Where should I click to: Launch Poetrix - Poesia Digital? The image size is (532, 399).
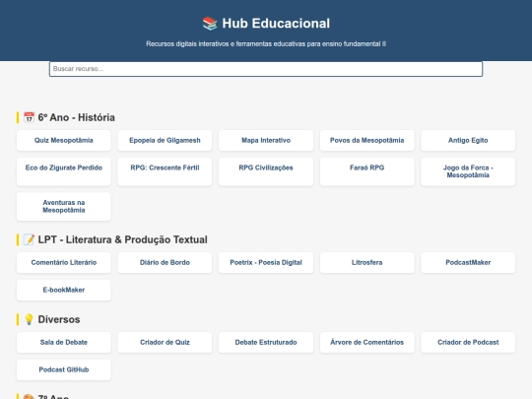266,263
